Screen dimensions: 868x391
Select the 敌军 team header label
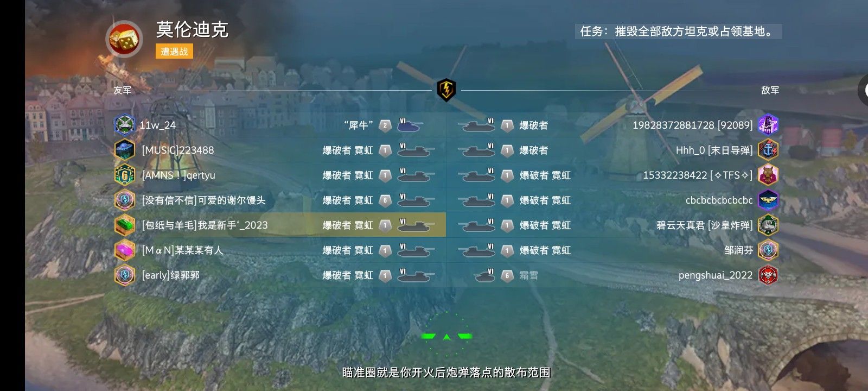pos(770,90)
